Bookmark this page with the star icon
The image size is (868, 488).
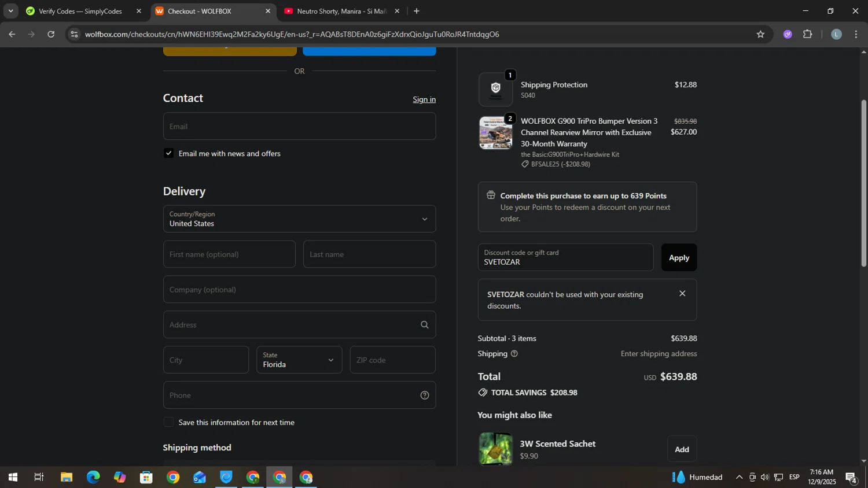click(760, 35)
